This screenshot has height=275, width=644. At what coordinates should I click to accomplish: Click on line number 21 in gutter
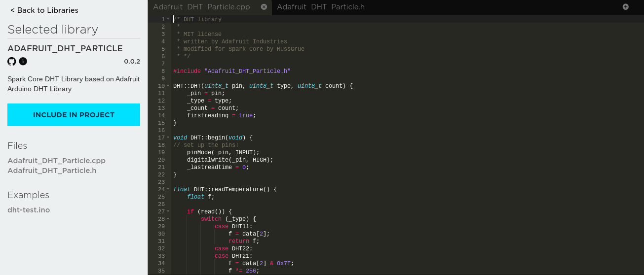pos(161,167)
